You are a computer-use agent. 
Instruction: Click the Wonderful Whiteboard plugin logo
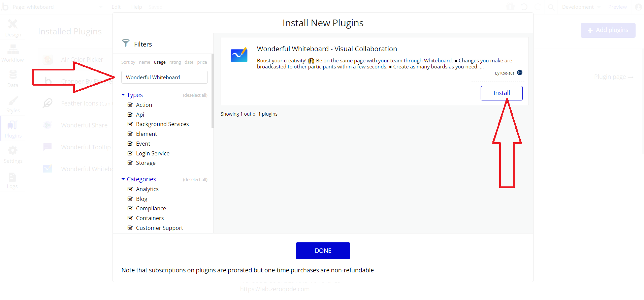[x=239, y=55]
